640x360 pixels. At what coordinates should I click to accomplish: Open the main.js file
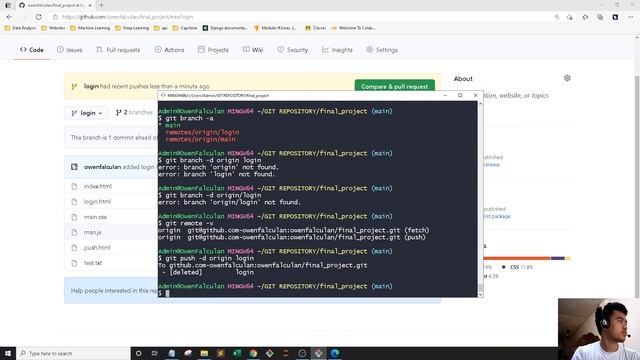(x=93, y=232)
